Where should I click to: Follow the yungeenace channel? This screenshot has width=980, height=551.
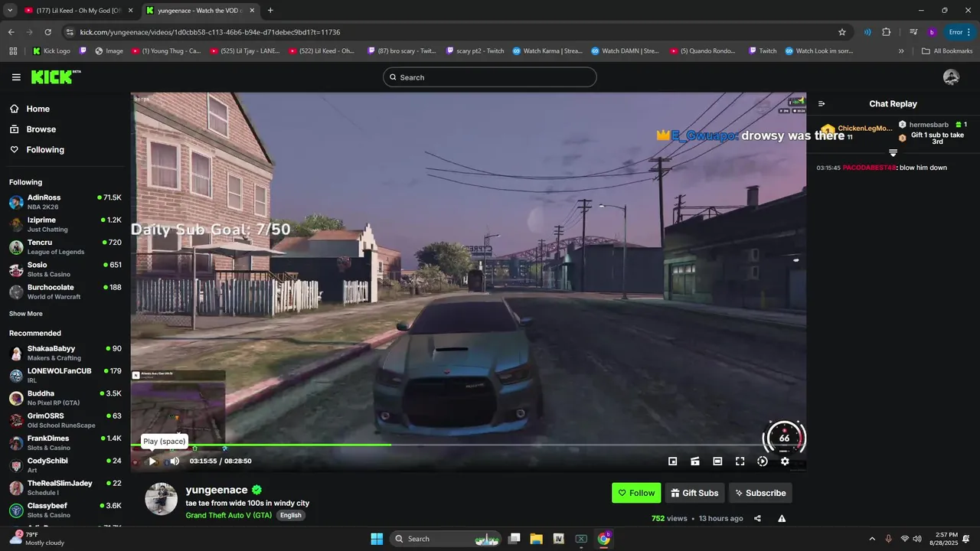click(636, 493)
